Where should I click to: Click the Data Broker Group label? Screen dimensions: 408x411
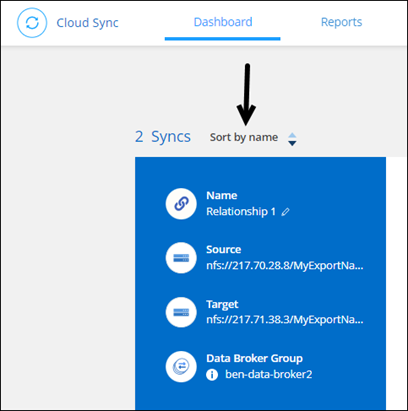pyautogui.click(x=254, y=358)
